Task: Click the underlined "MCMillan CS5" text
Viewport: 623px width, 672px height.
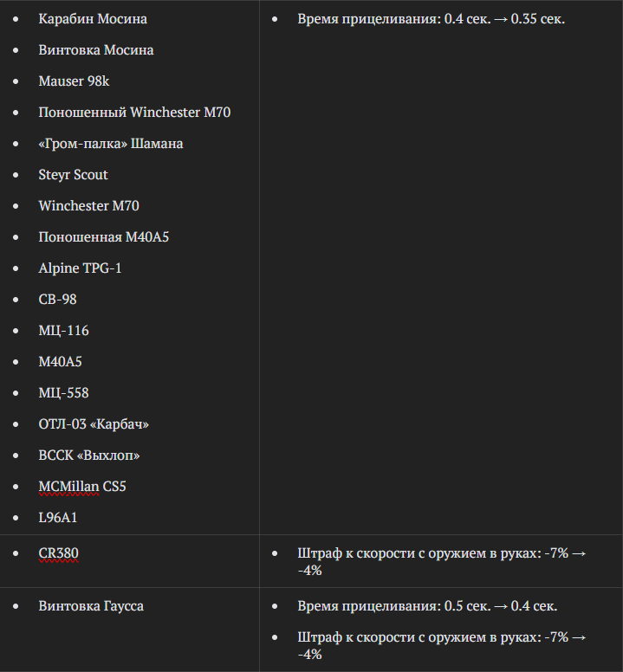Action: pos(82,487)
